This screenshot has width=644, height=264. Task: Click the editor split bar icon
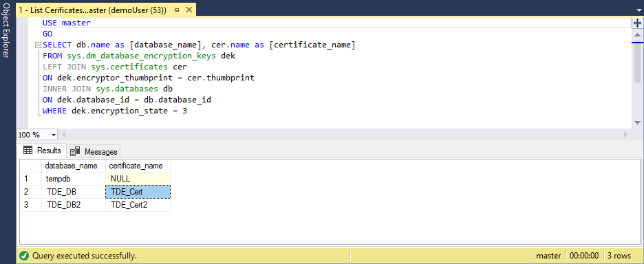click(637, 23)
